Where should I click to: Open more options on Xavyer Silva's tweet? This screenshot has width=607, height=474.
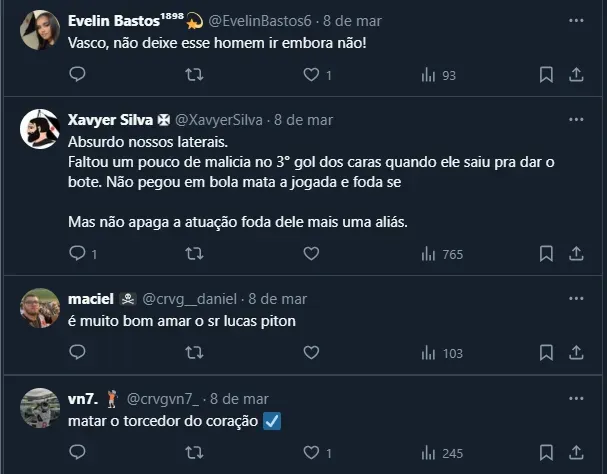pos(576,119)
